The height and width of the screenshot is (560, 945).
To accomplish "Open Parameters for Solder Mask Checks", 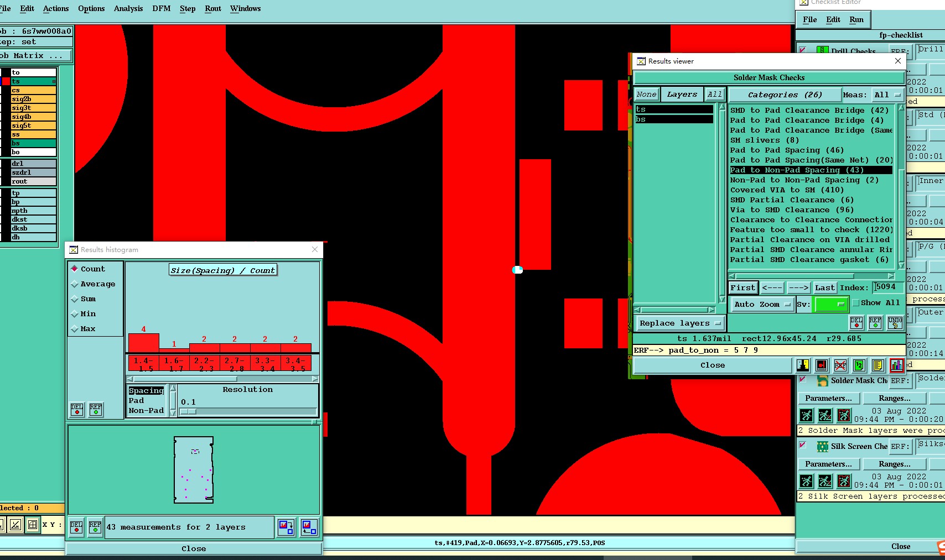I will coord(828,398).
